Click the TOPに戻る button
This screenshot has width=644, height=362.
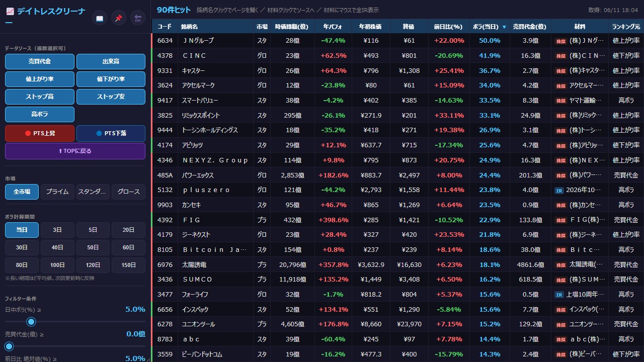tap(75, 151)
